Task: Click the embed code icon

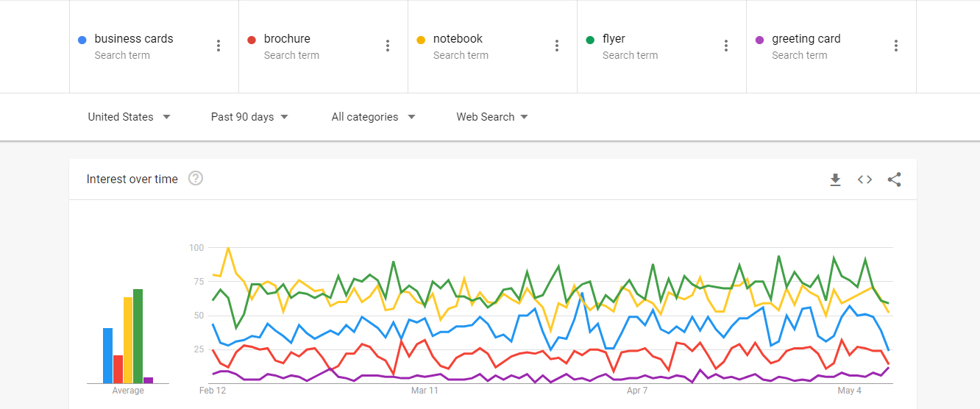Action: pos(864,179)
